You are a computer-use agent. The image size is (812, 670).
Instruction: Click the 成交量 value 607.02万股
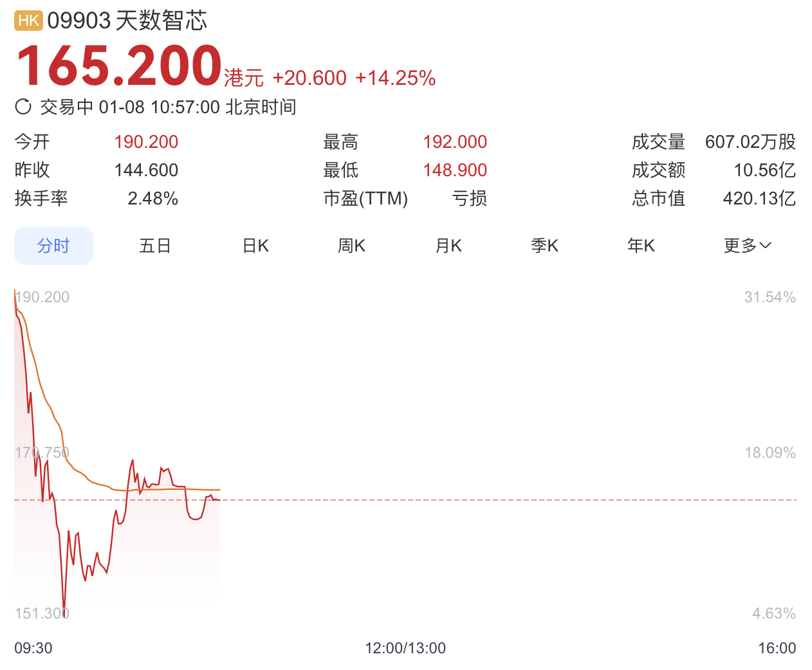pyautogui.click(x=750, y=141)
